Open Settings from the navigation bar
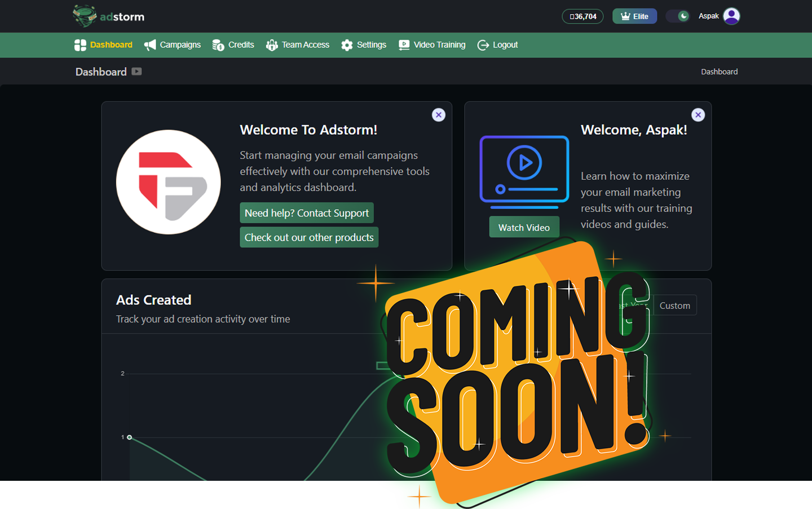The height and width of the screenshot is (509, 812). (364, 45)
